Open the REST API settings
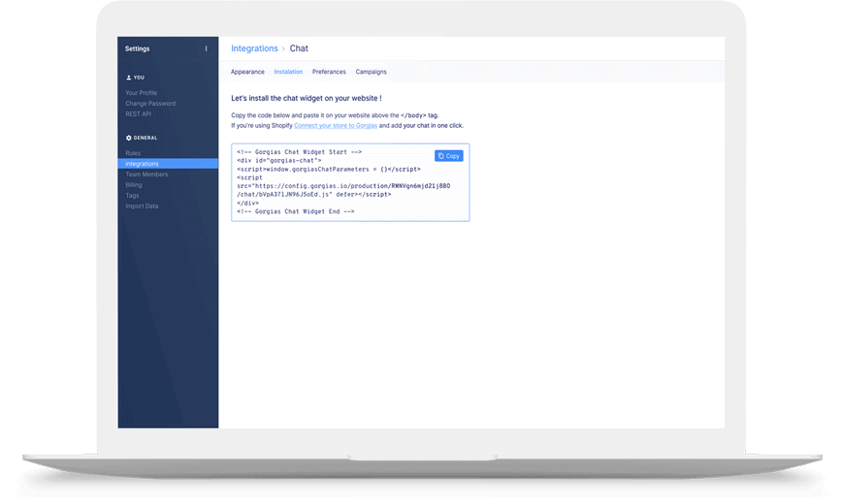Image resolution: width=841 pixels, height=504 pixels. pos(139,114)
